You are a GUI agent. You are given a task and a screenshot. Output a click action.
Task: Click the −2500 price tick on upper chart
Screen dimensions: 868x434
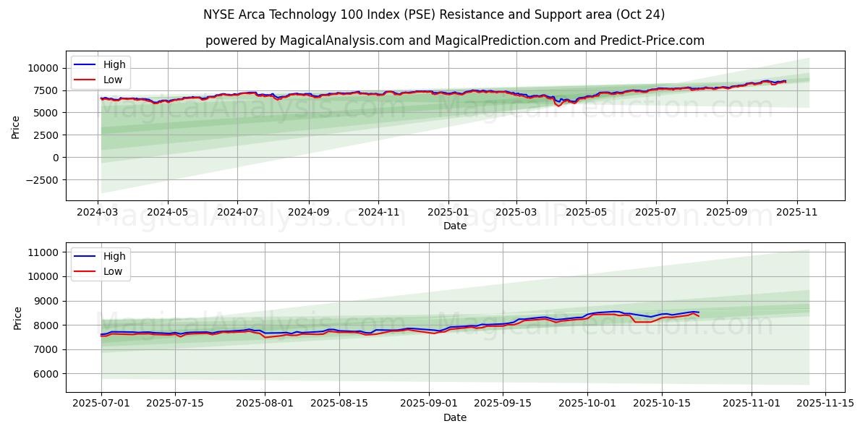pyautogui.click(x=42, y=180)
